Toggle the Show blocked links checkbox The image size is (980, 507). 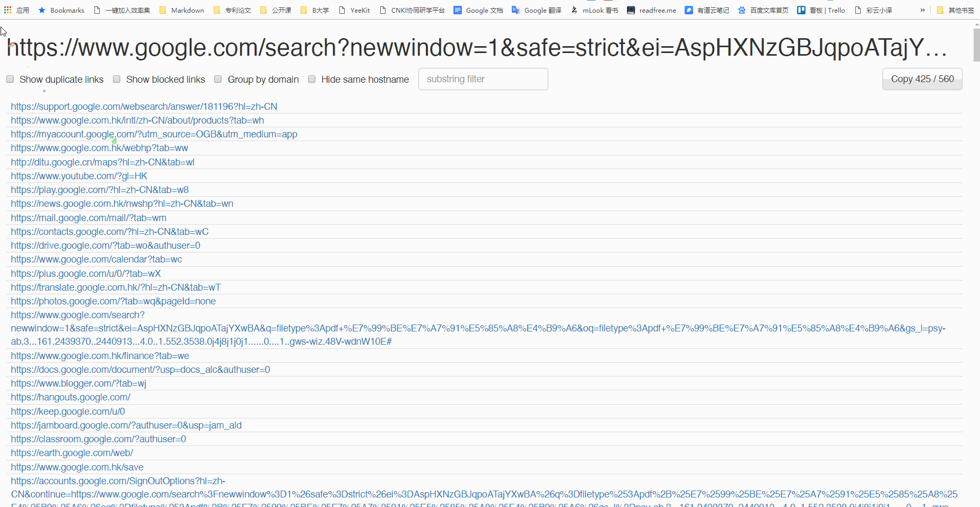pos(117,80)
